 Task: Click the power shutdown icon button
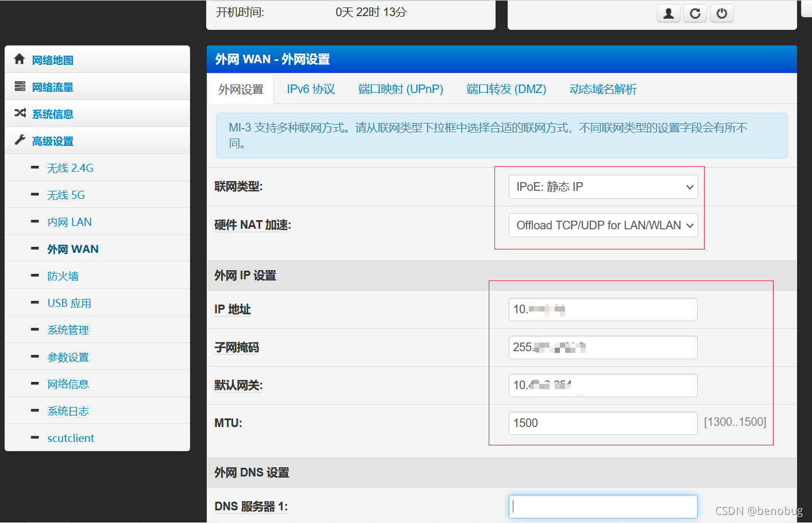(722, 13)
